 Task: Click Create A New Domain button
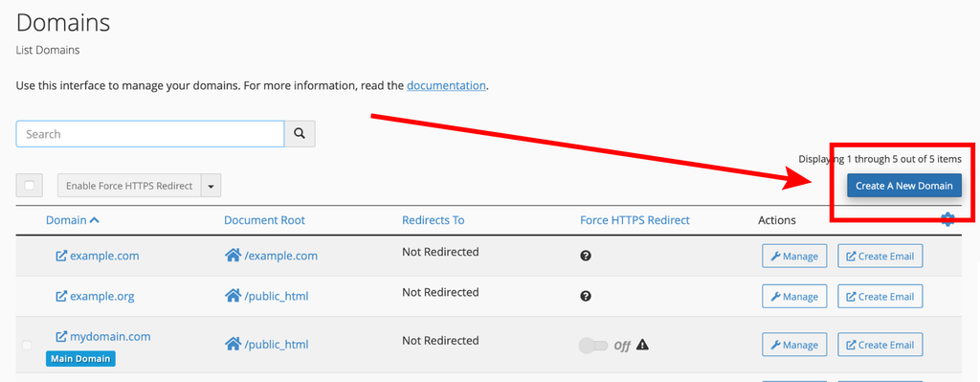(x=903, y=186)
